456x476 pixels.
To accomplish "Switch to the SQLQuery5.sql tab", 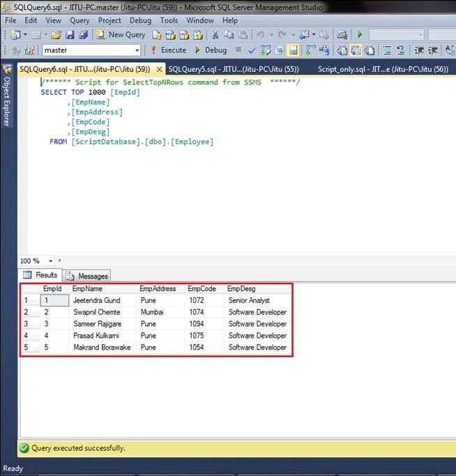I will (234, 69).
